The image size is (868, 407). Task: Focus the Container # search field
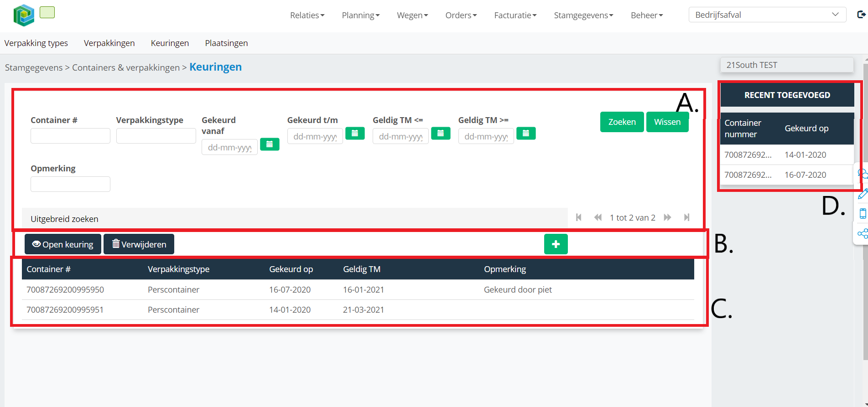[70, 136]
